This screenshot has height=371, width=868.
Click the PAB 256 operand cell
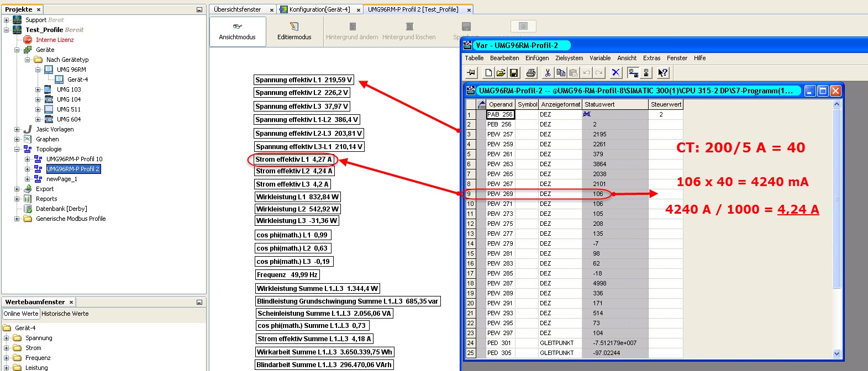tap(500, 115)
